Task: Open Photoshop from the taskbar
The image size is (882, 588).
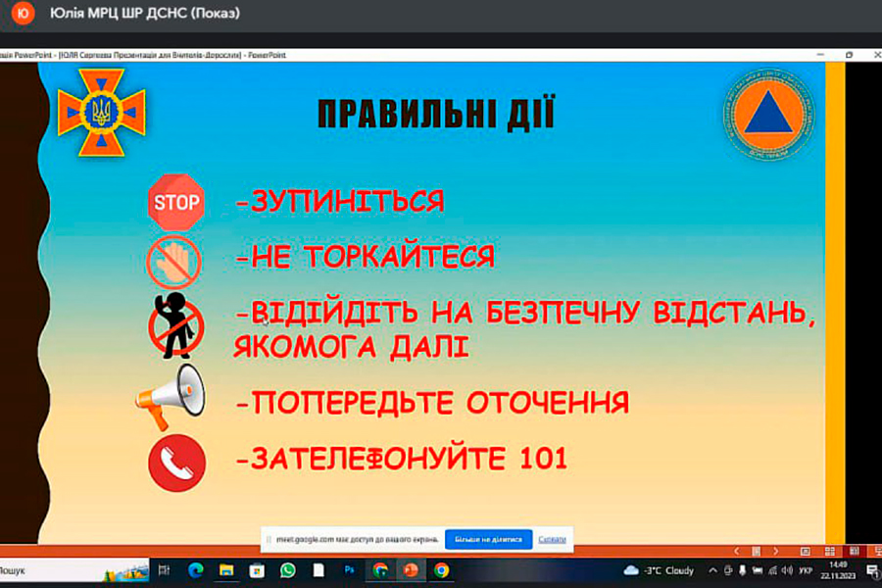Action: pos(349,570)
